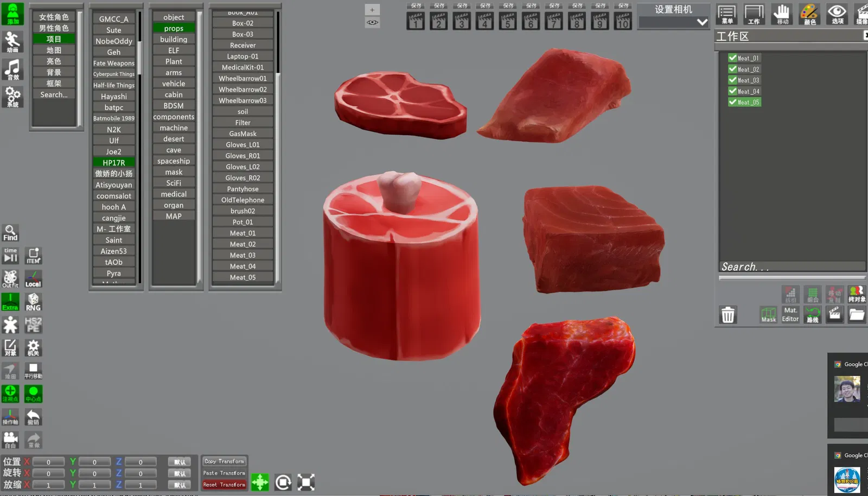Image resolution: width=868 pixels, height=496 pixels.
Task: Click Copy Transform button
Action: 224,461
